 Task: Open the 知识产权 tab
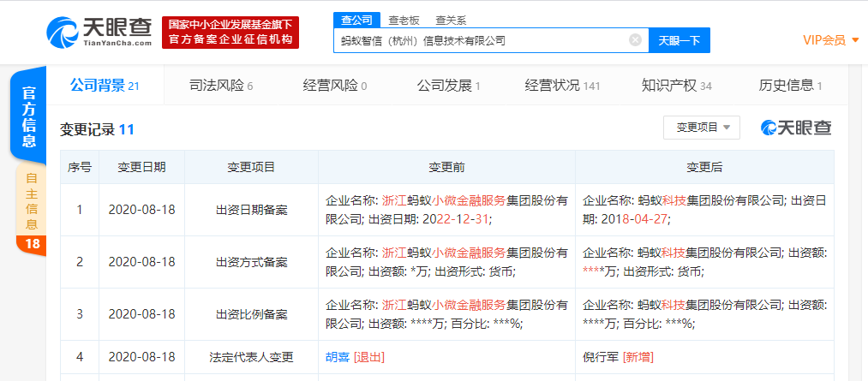(676, 86)
